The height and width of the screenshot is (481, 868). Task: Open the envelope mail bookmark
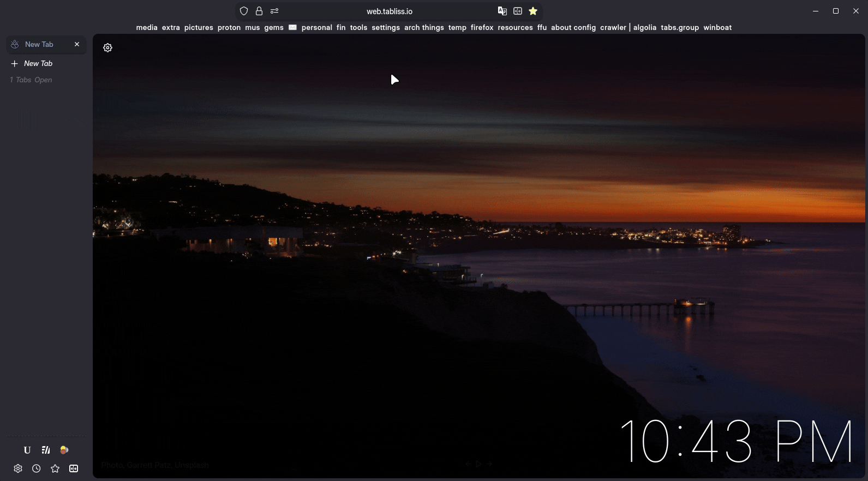pos(292,27)
